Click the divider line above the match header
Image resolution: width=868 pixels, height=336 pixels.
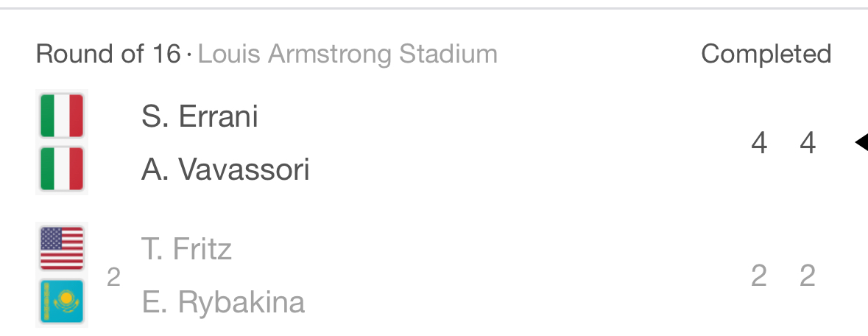point(434,8)
